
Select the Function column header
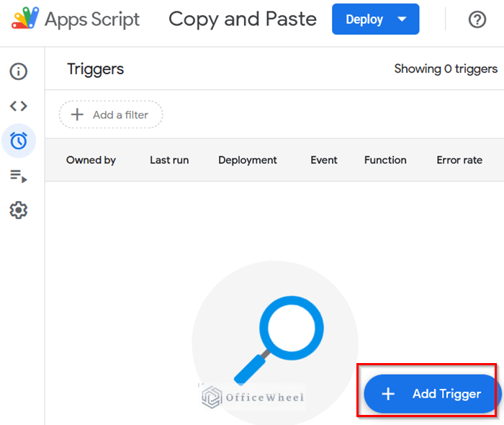point(385,160)
